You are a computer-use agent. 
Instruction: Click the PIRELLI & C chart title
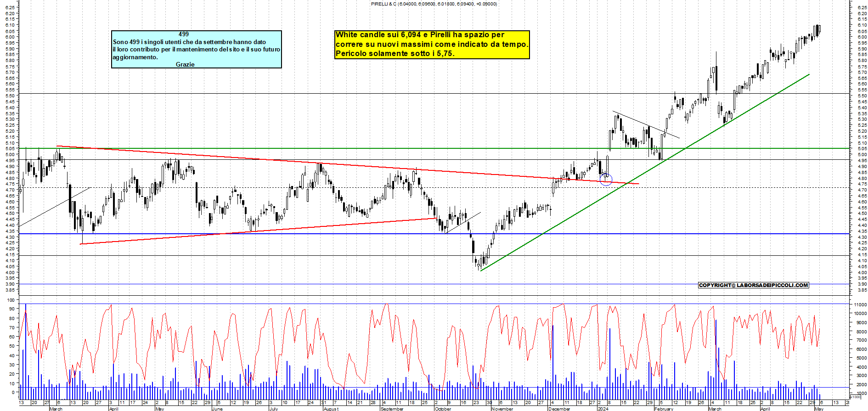pos(434,4)
